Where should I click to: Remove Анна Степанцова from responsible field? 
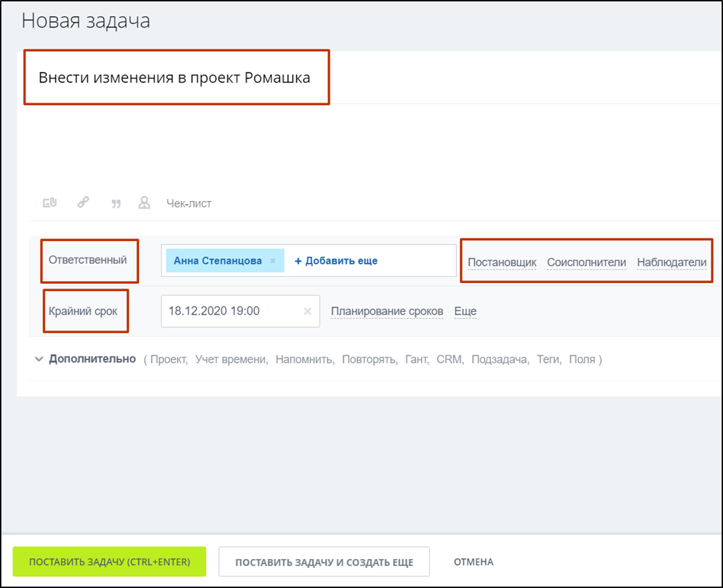pos(273,262)
